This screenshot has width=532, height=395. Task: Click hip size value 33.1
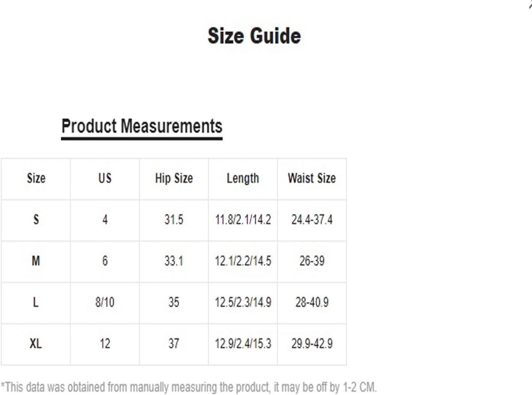click(x=174, y=261)
